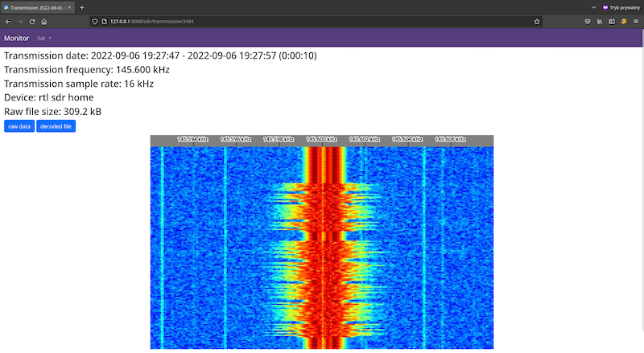Click the 145.606 kHz frequency label
This screenshot has height=353, width=644.
[451, 139]
